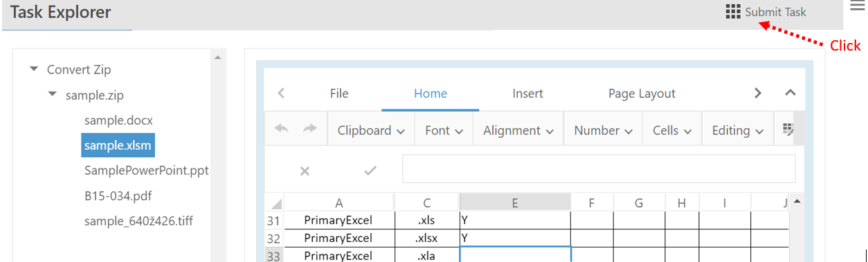868x262 pixels.
Task: Select column G header
Action: coord(639,202)
